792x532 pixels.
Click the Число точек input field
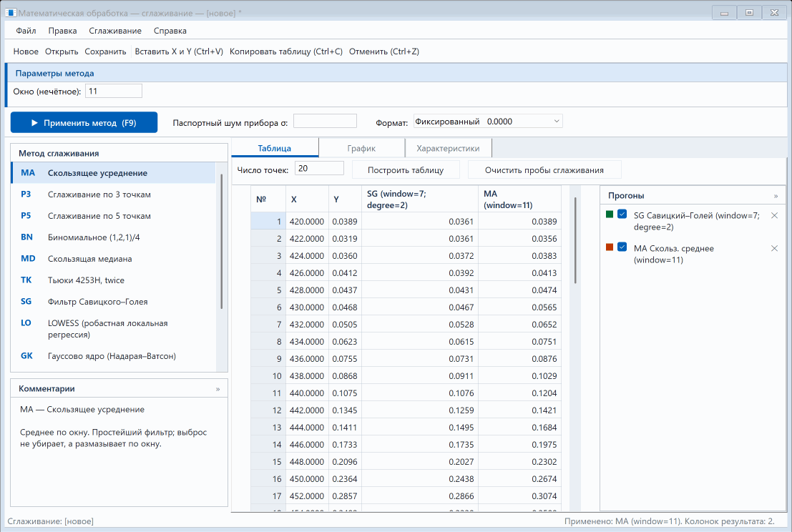(x=319, y=169)
